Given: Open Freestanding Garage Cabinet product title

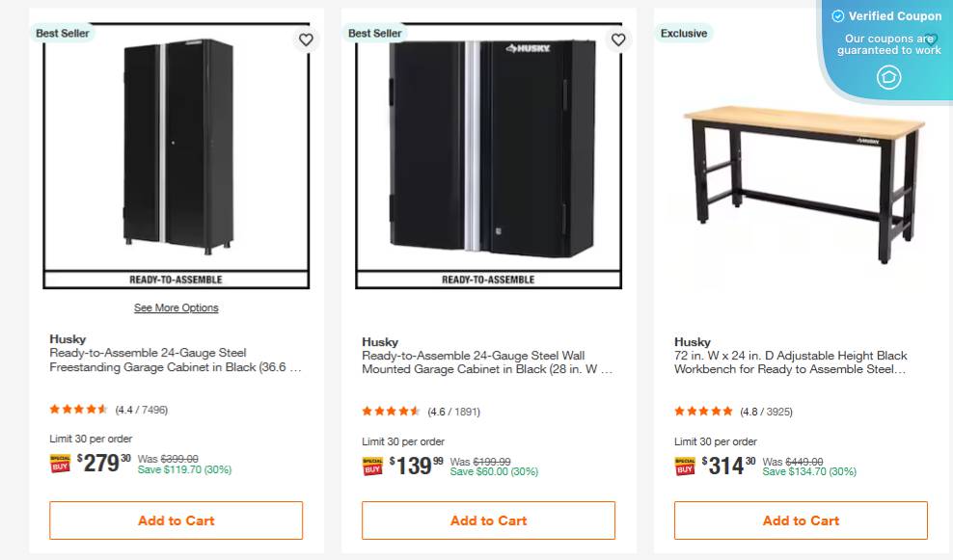Looking at the screenshot, I should pos(175,360).
